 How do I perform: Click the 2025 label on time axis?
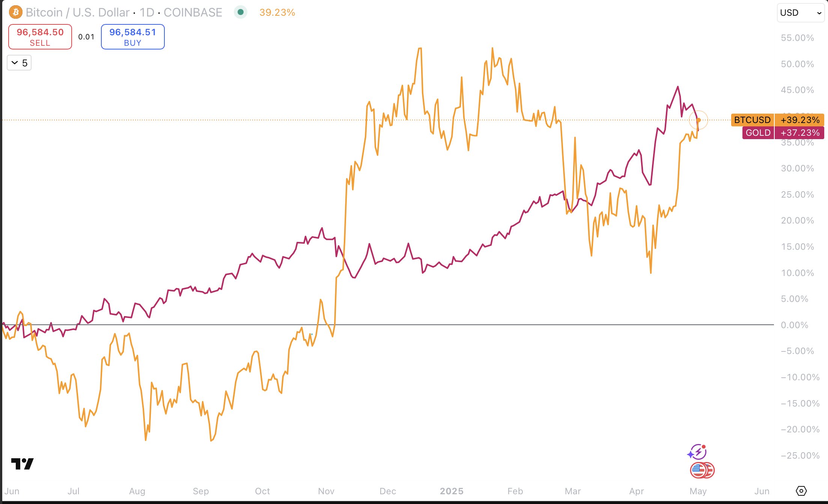pyautogui.click(x=452, y=491)
